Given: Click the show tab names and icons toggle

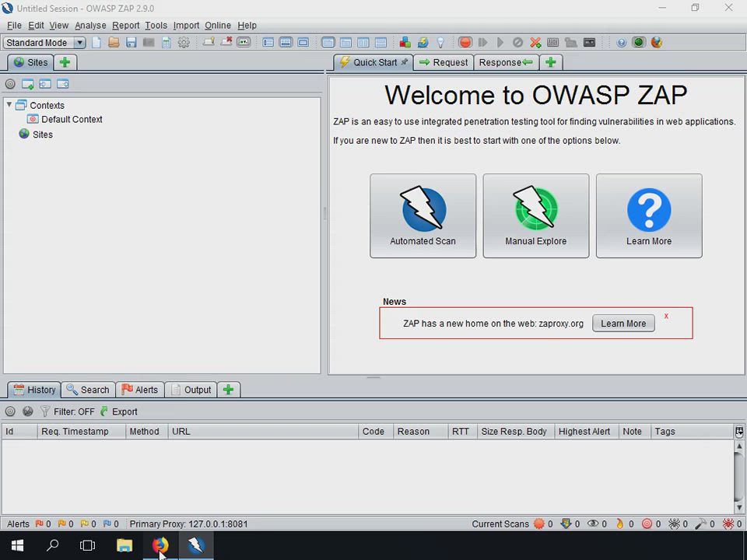Looking at the screenshot, I should click(x=244, y=42).
